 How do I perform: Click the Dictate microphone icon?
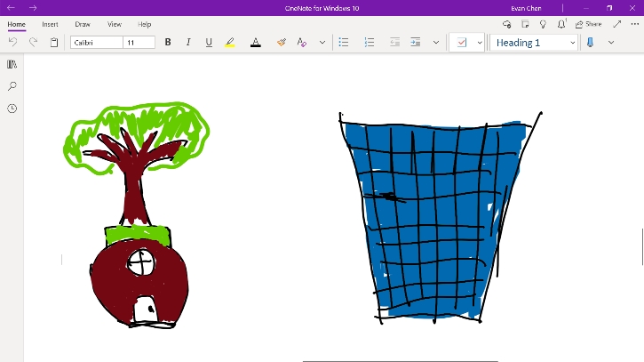590,42
